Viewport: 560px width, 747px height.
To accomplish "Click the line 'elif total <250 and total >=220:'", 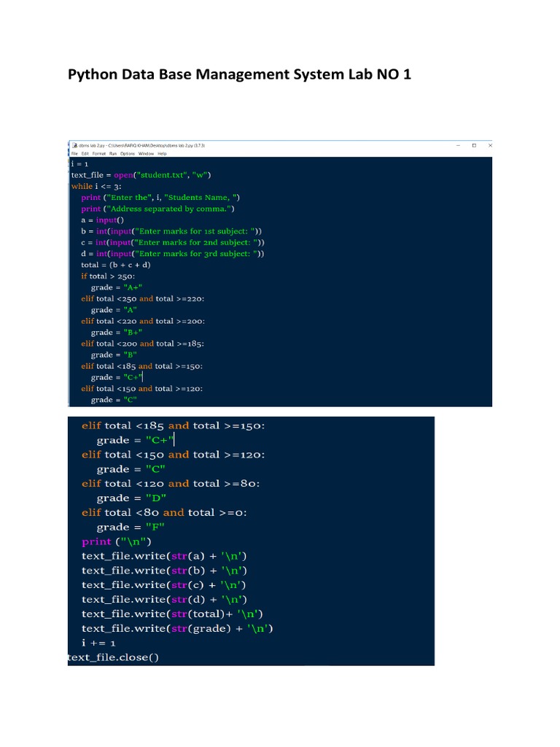I will click(143, 298).
